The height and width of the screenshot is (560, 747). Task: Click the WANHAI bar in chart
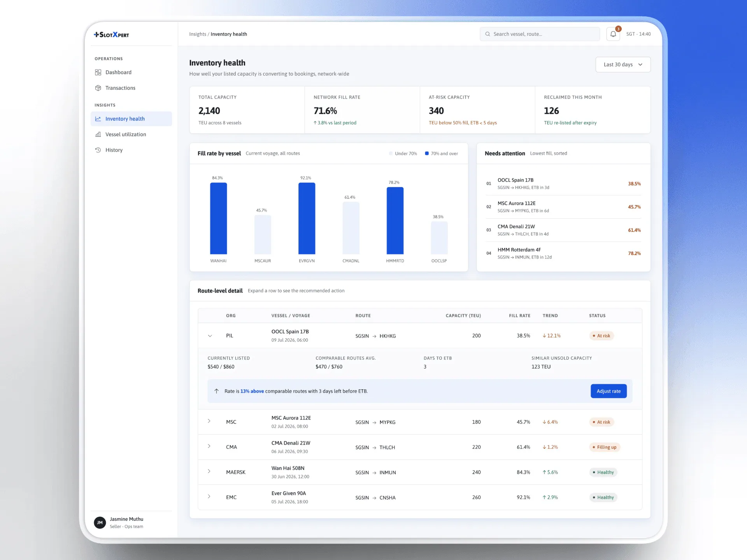tap(218, 219)
